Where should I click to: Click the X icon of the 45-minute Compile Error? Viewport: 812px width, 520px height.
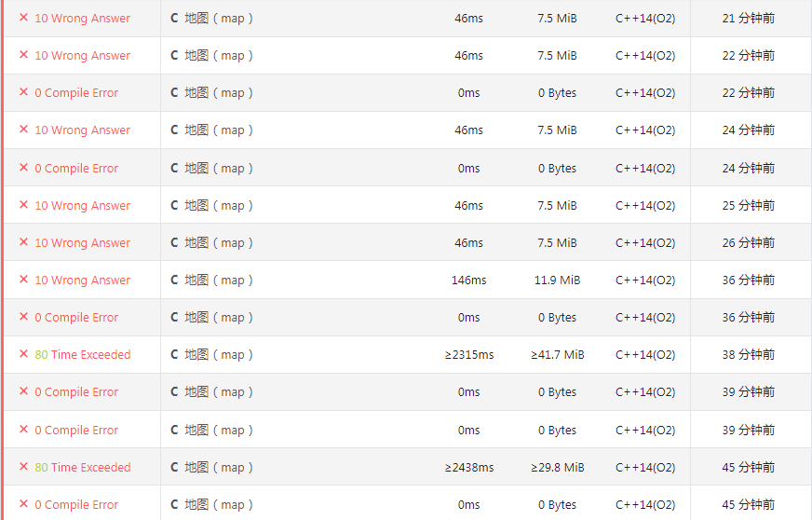click(23, 504)
